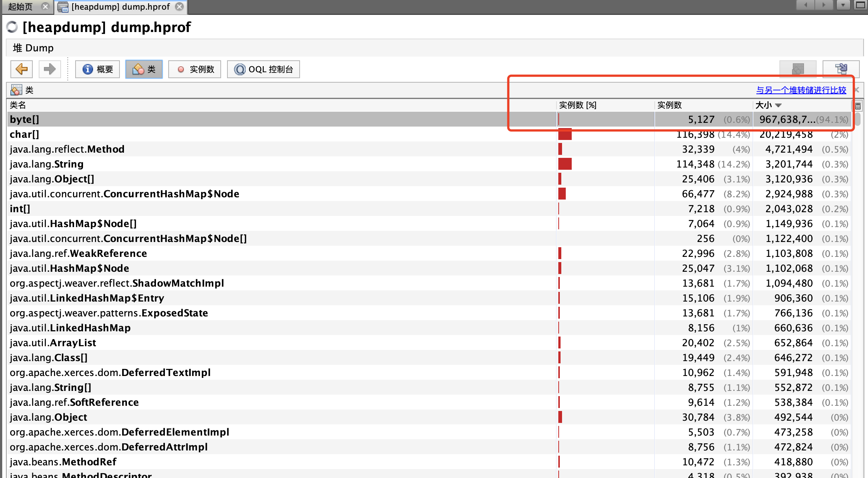Image resolution: width=868 pixels, height=478 pixels.
Task: Click the String instance count 114,348
Action: 695,164
